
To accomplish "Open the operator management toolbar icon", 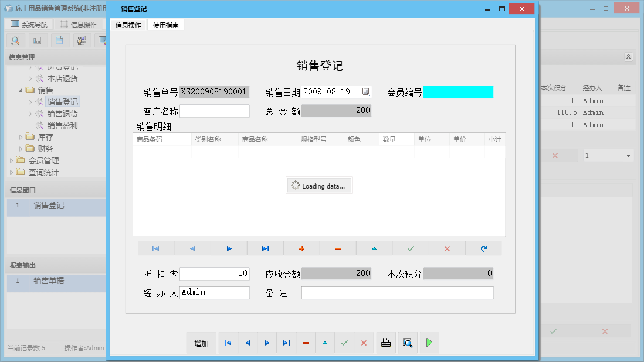I will (x=82, y=40).
